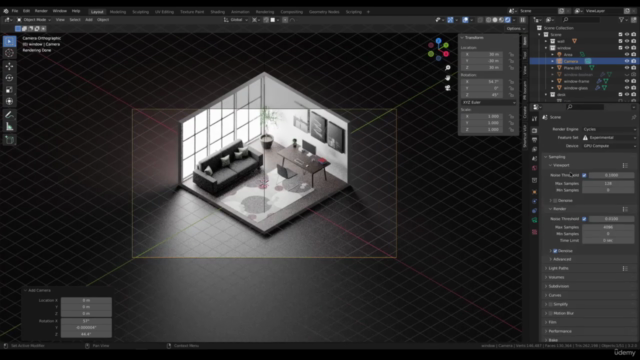
Task: Switch to the Shading workspace tab
Action: 218,12
